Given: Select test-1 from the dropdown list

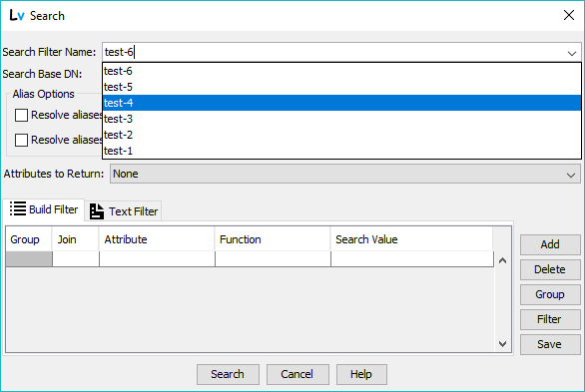Looking at the screenshot, I should [x=341, y=151].
